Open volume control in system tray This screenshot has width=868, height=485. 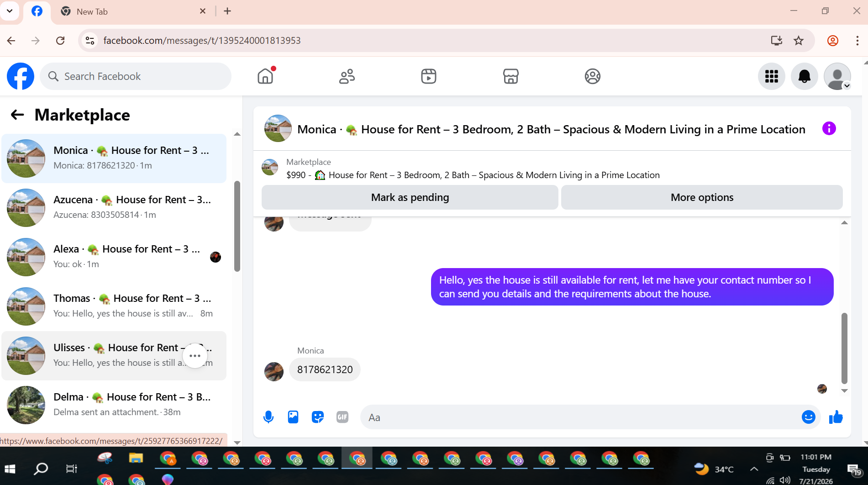785,480
